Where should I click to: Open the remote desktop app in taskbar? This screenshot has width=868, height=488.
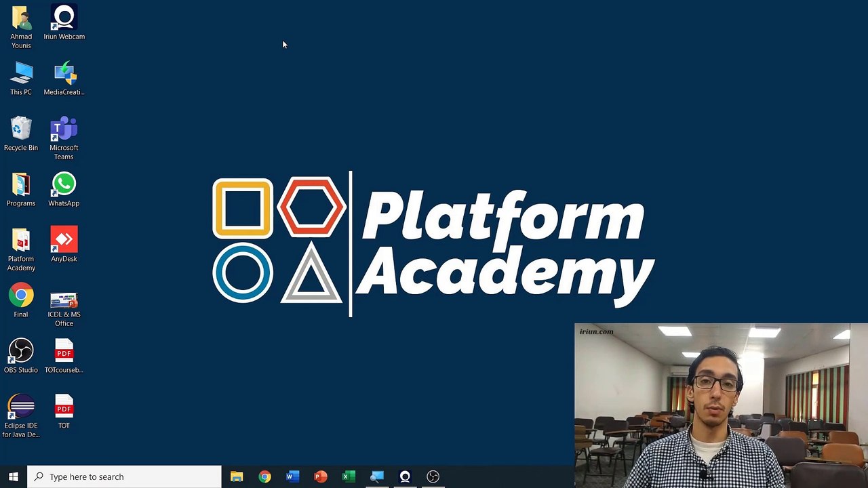pyautogui.click(x=377, y=476)
